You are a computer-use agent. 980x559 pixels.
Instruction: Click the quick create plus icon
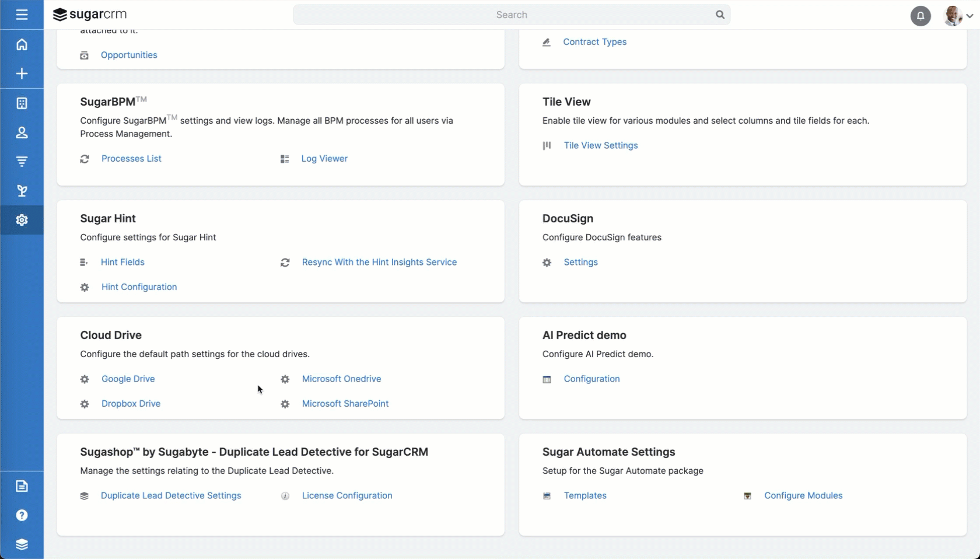tap(22, 74)
